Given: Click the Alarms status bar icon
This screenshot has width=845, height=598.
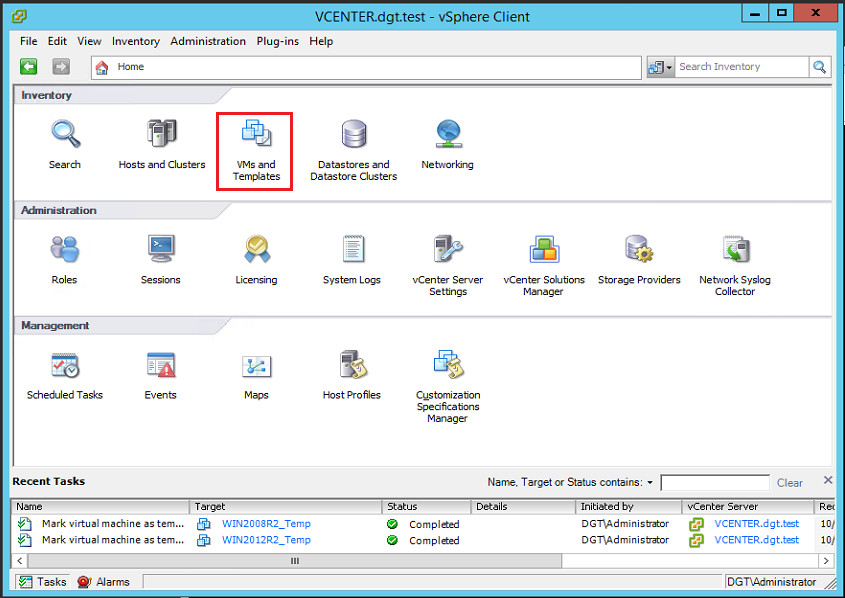Looking at the screenshot, I should 84,582.
